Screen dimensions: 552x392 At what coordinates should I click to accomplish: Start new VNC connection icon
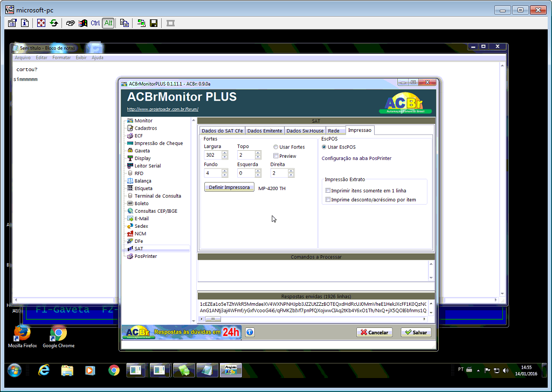coord(141,23)
